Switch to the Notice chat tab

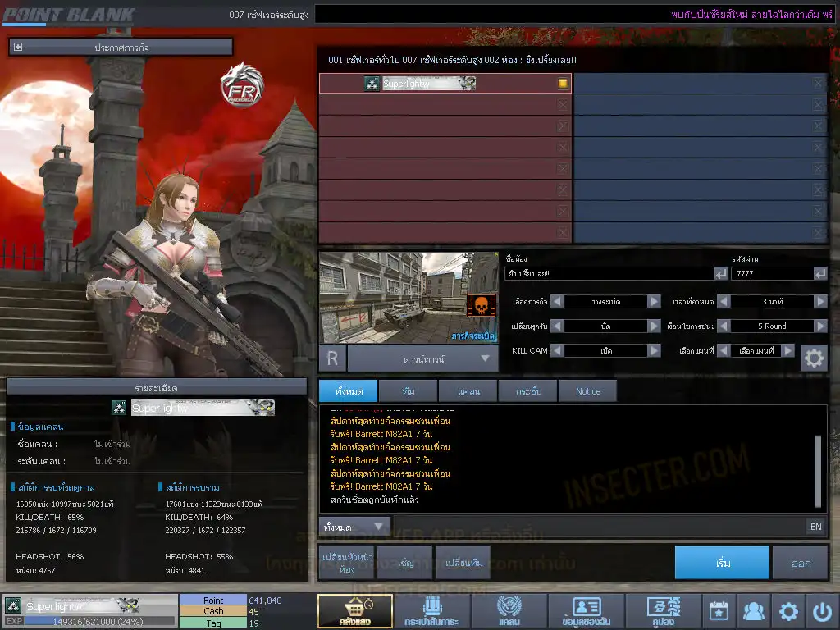[587, 391]
